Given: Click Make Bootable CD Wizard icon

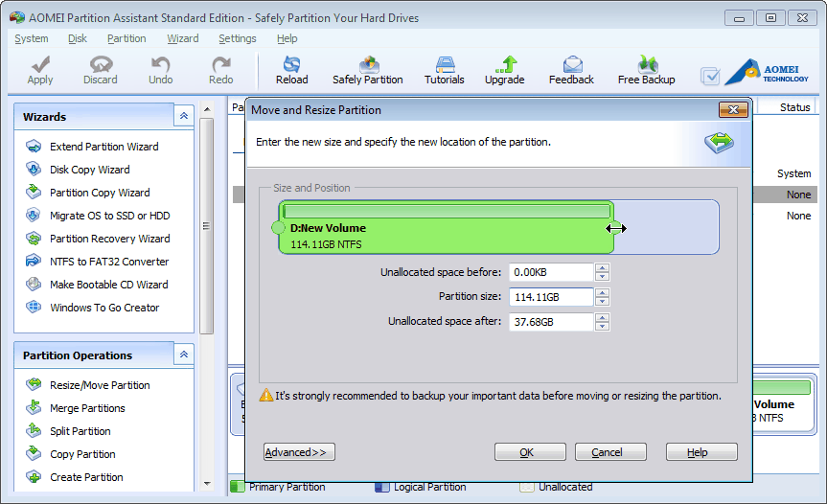Looking at the screenshot, I should (x=34, y=285).
